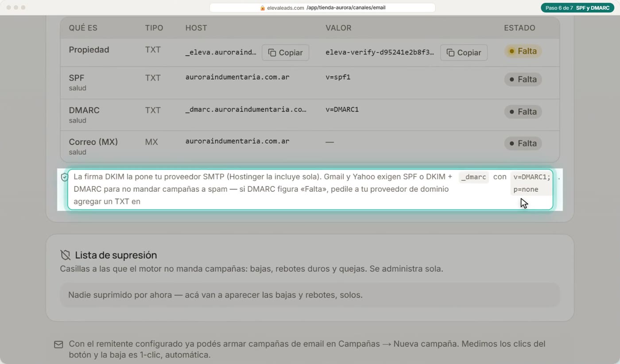
Task: Click the v=DMARC1; p=none code chip
Action: click(x=532, y=183)
